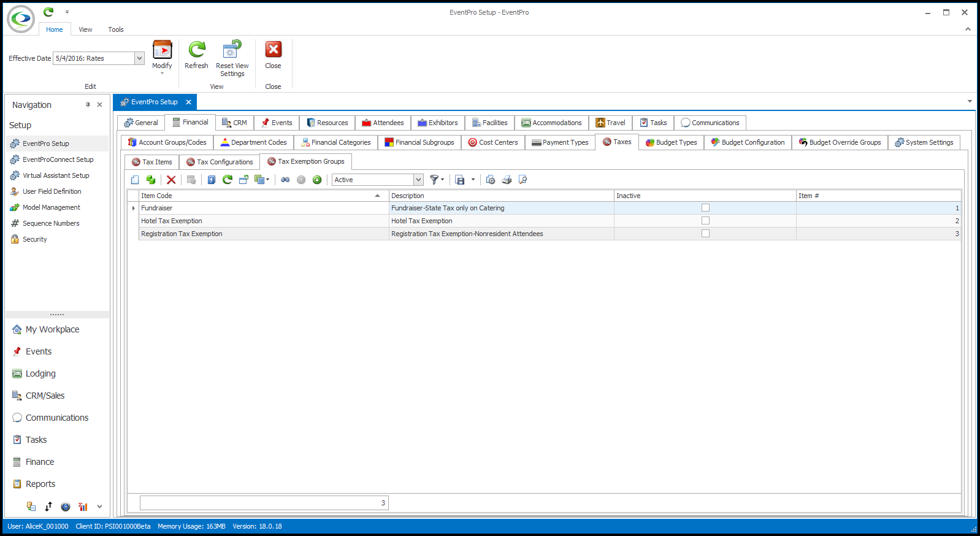Image resolution: width=980 pixels, height=536 pixels.
Task: Open My Workplace in navigation
Action: pyautogui.click(x=52, y=329)
